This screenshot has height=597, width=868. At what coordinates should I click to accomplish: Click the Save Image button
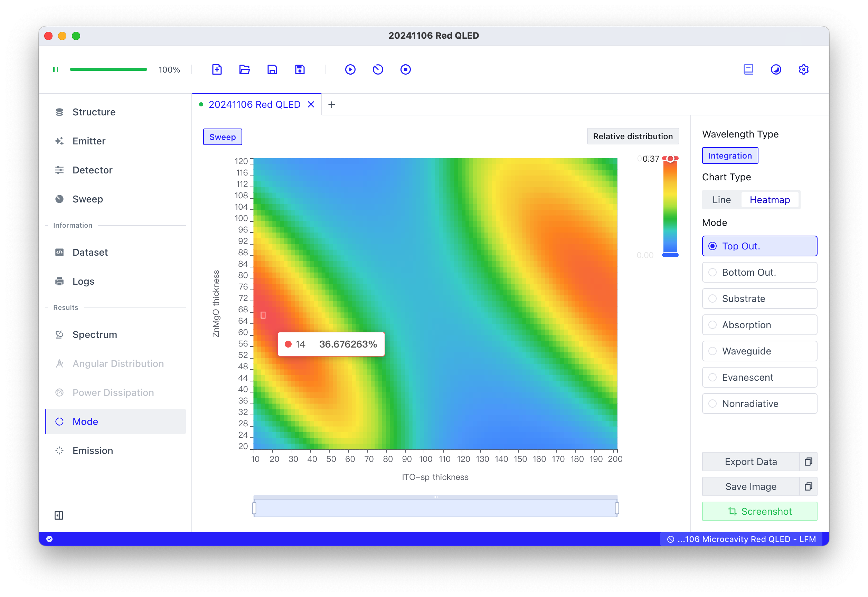click(751, 487)
